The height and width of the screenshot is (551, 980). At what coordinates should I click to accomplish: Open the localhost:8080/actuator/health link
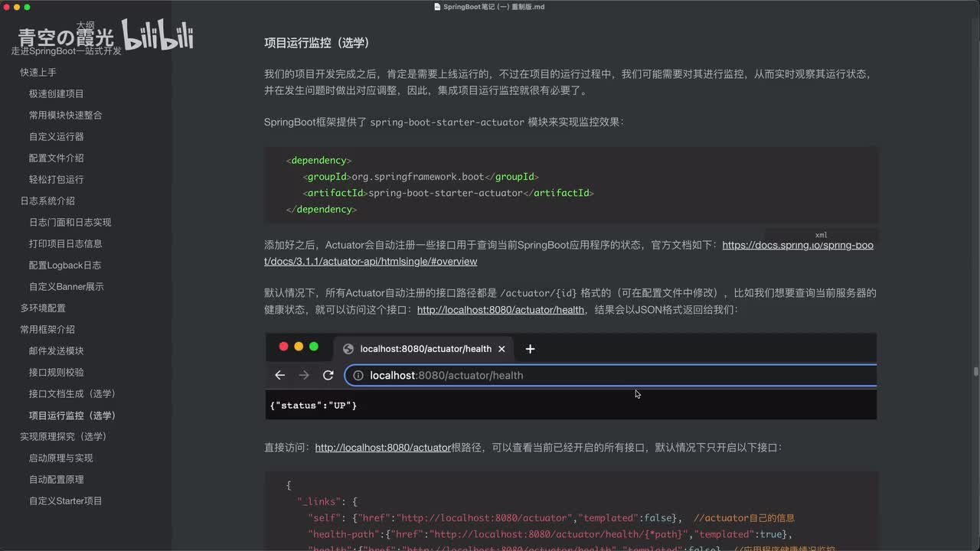click(x=501, y=310)
